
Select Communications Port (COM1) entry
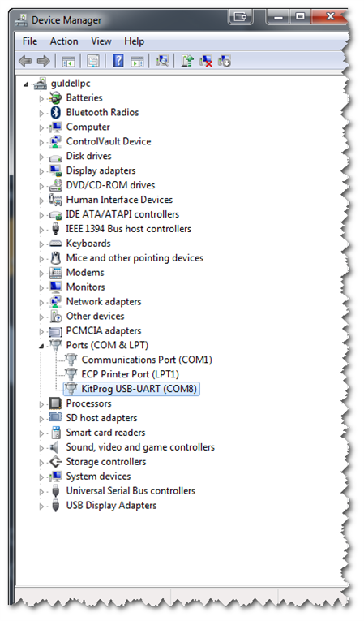click(x=147, y=360)
